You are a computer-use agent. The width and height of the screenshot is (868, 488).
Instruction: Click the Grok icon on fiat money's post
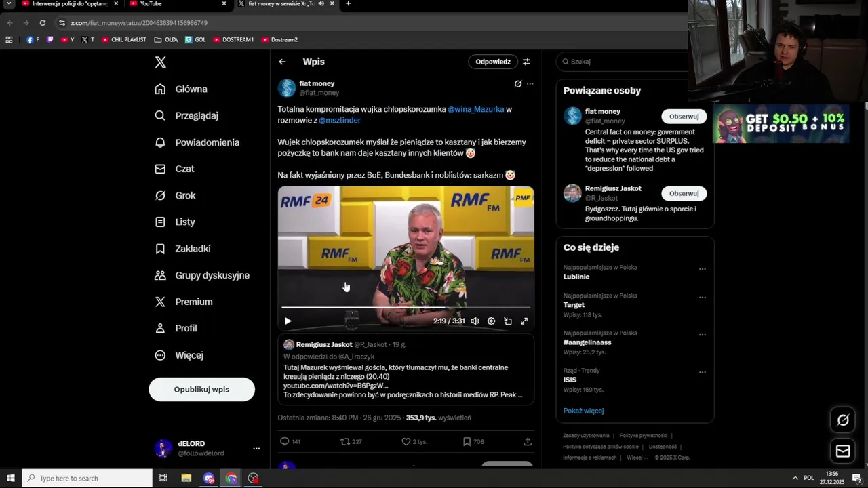coord(518,84)
